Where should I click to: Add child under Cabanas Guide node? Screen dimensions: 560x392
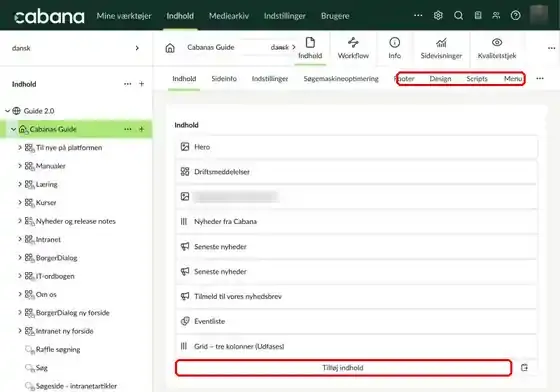click(141, 129)
